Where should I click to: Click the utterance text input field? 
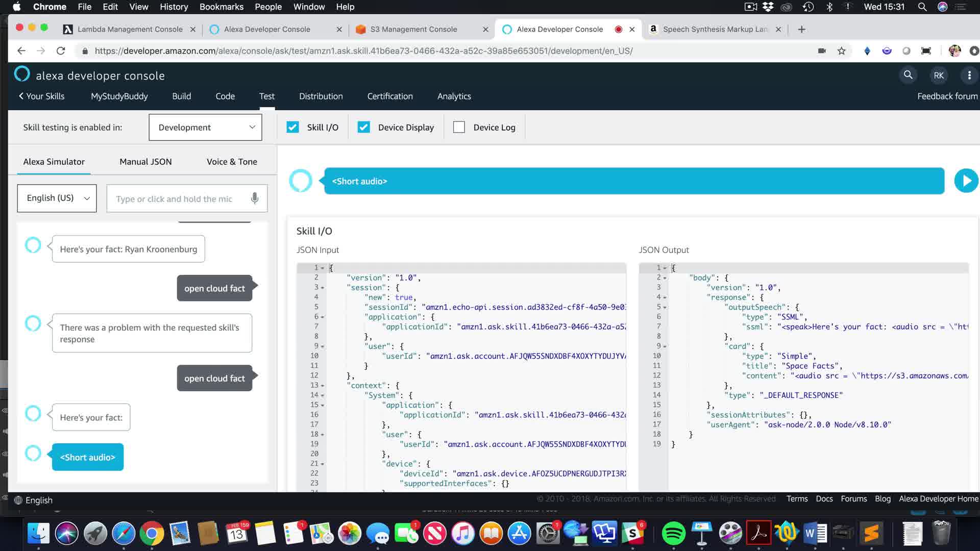click(x=176, y=198)
